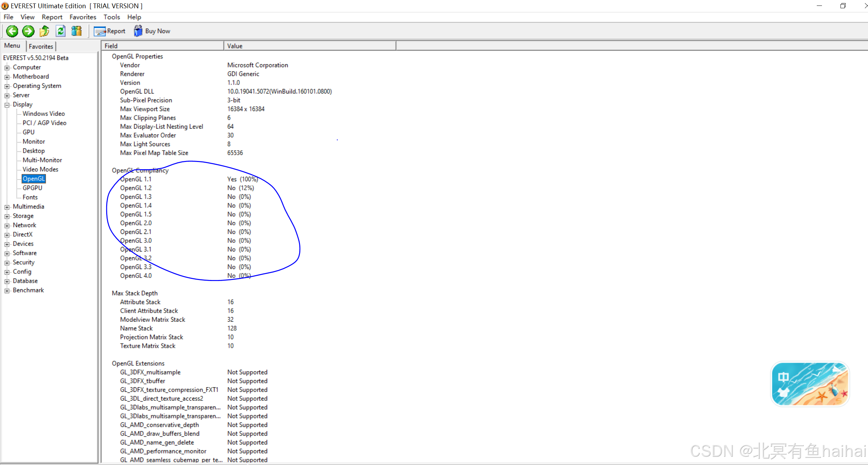Click the Buy Now shopping bag icon
This screenshot has height=465, width=868.
[x=138, y=31]
